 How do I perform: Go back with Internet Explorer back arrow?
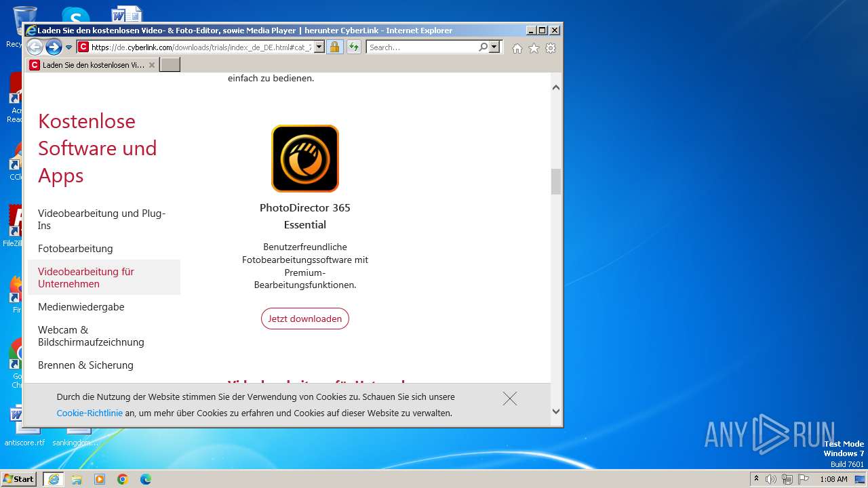[x=35, y=47]
